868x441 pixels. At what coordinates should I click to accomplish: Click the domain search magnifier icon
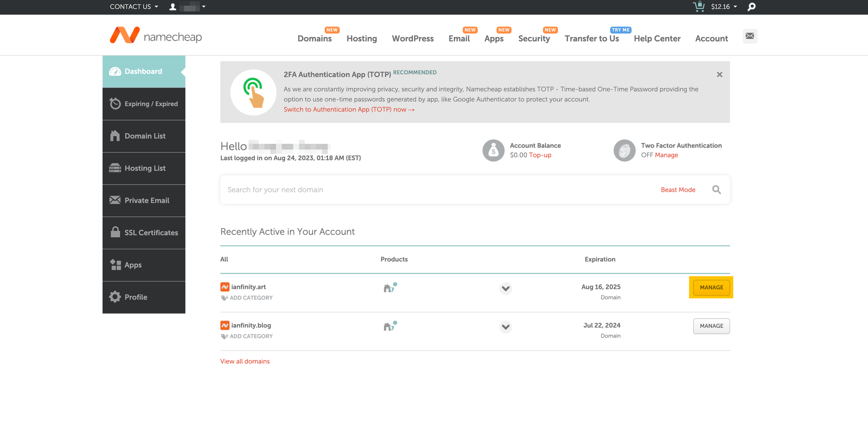pyautogui.click(x=717, y=190)
